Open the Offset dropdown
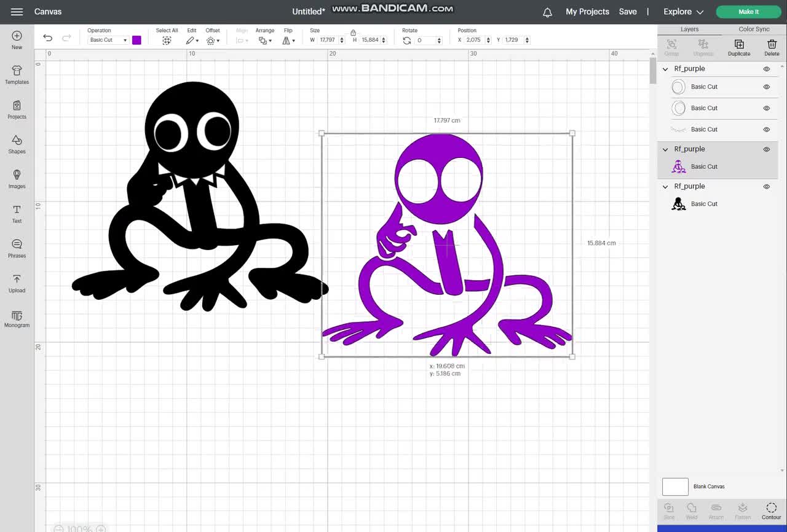Screen dimensions: 787x532 click(x=212, y=41)
